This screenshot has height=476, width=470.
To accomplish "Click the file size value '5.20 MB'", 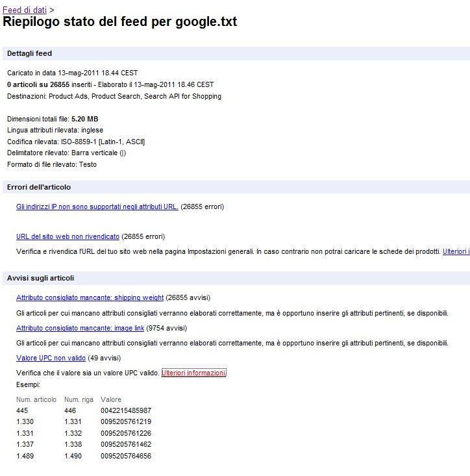I will point(84,119).
